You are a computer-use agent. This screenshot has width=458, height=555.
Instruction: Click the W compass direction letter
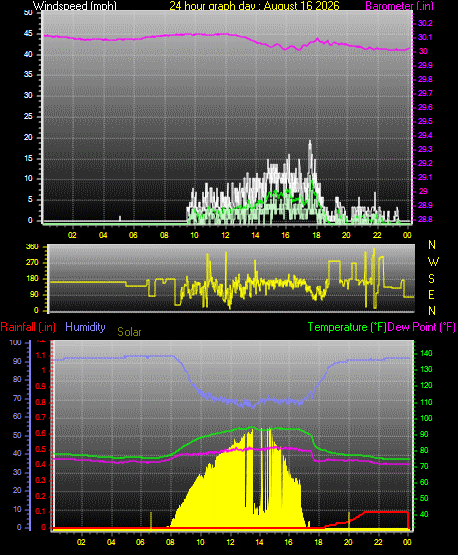(433, 262)
